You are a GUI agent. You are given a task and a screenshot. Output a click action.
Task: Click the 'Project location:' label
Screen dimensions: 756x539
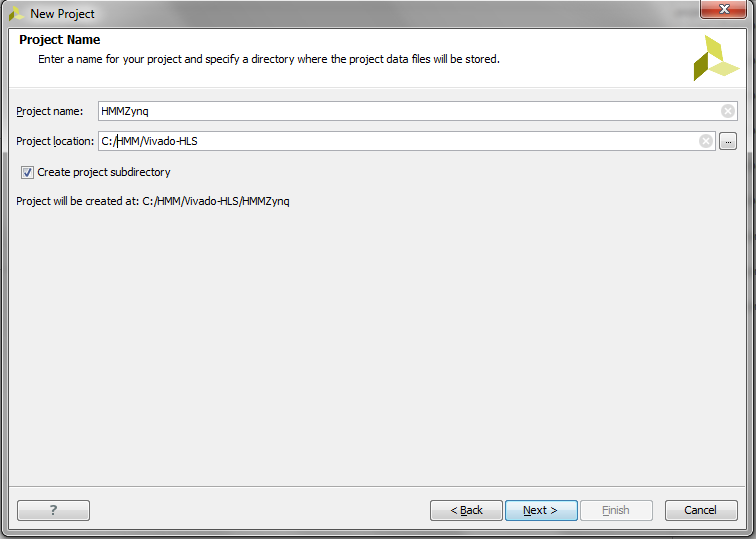coord(55,141)
